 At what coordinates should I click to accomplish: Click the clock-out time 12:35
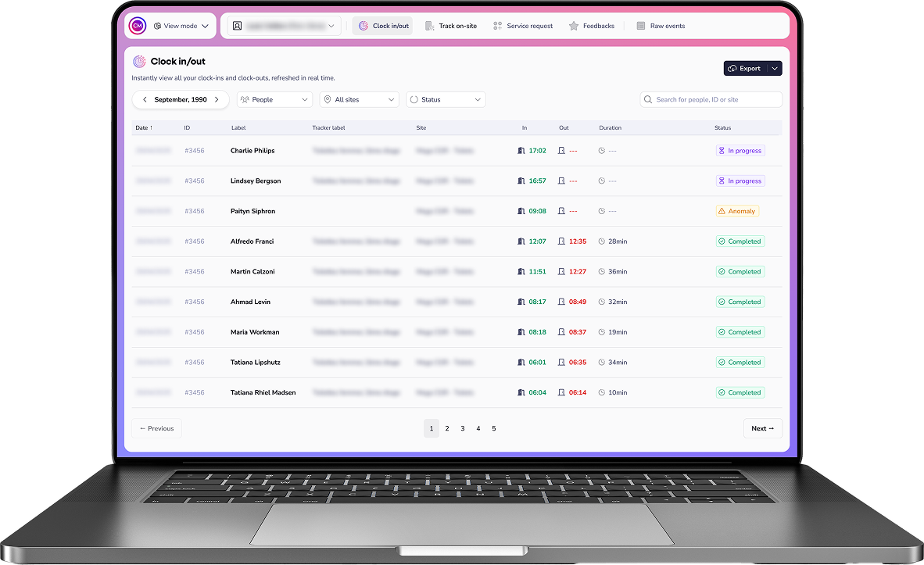click(578, 241)
